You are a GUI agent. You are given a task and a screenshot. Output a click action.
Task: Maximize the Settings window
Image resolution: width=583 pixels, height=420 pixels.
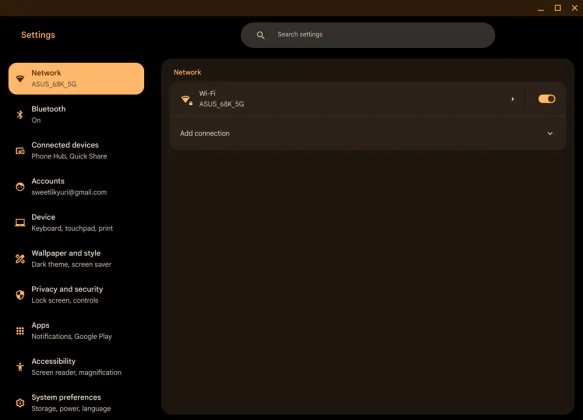tap(558, 8)
